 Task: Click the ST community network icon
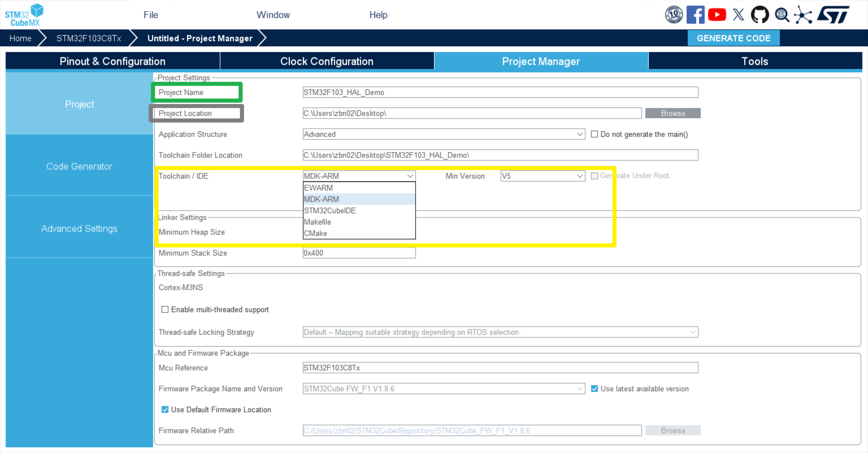tap(803, 15)
